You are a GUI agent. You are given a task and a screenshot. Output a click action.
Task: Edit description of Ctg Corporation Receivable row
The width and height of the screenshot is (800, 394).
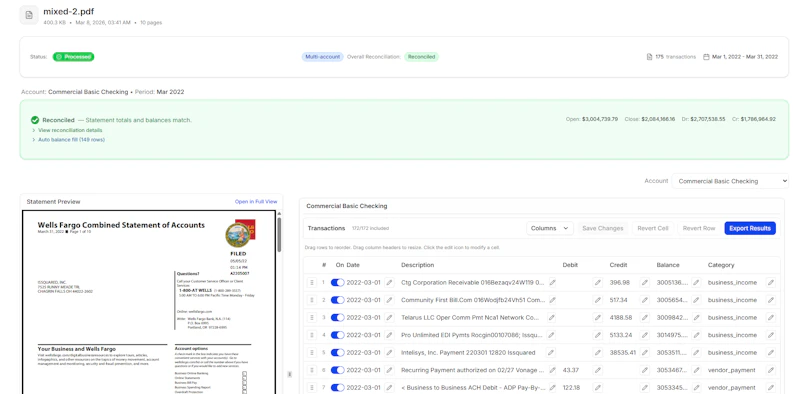tap(552, 283)
